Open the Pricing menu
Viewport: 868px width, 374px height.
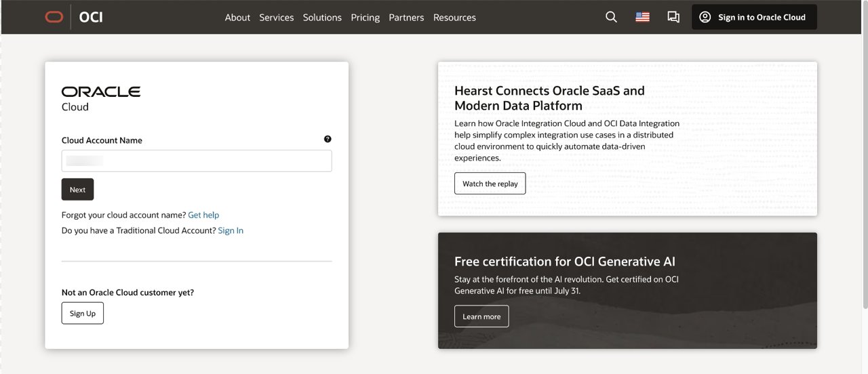point(365,18)
